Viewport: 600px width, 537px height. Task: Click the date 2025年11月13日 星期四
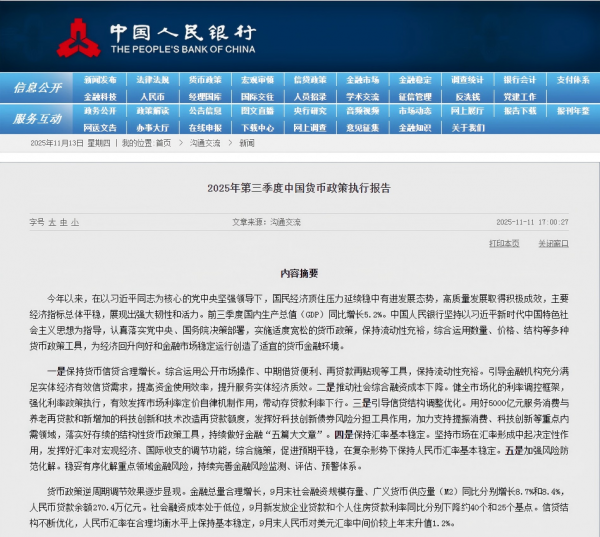[x=70, y=143]
